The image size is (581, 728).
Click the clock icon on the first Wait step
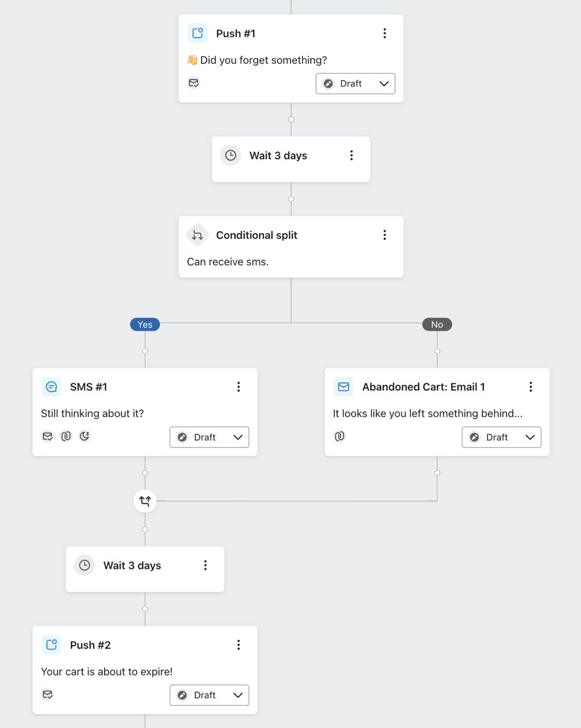tap(230, 155)
